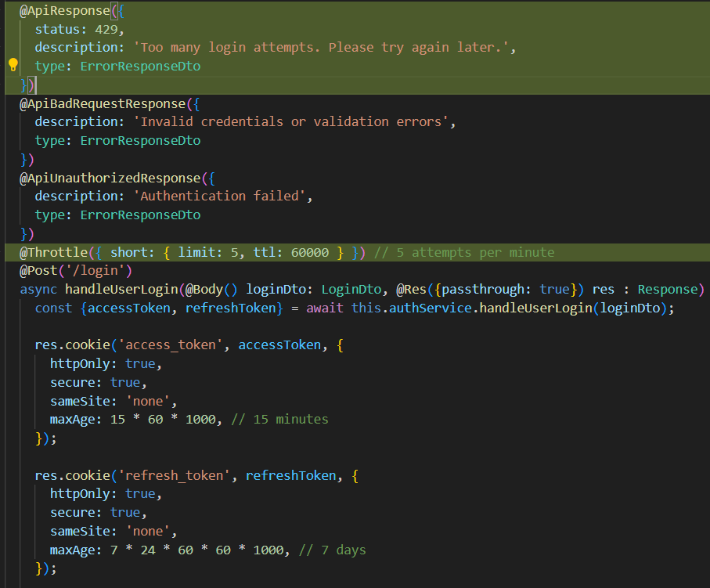
Task: Click the @Throttle decorator name
Action: click(53, 252)
